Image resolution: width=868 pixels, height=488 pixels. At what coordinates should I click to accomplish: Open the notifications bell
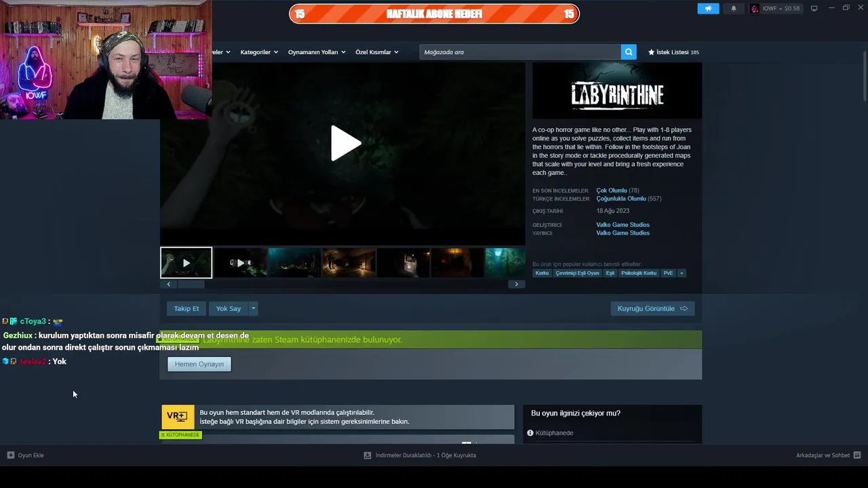(733, 8)
